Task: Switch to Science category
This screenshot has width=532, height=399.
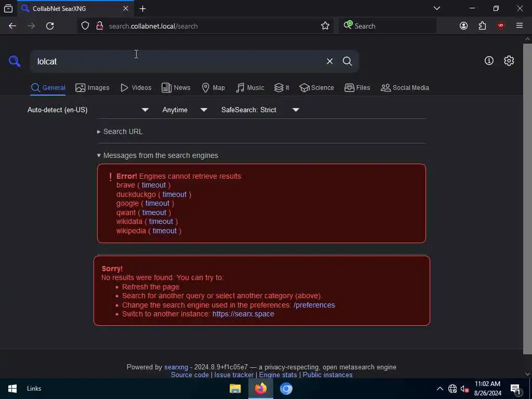Action: pyautogui.click(x=316, y=87)
